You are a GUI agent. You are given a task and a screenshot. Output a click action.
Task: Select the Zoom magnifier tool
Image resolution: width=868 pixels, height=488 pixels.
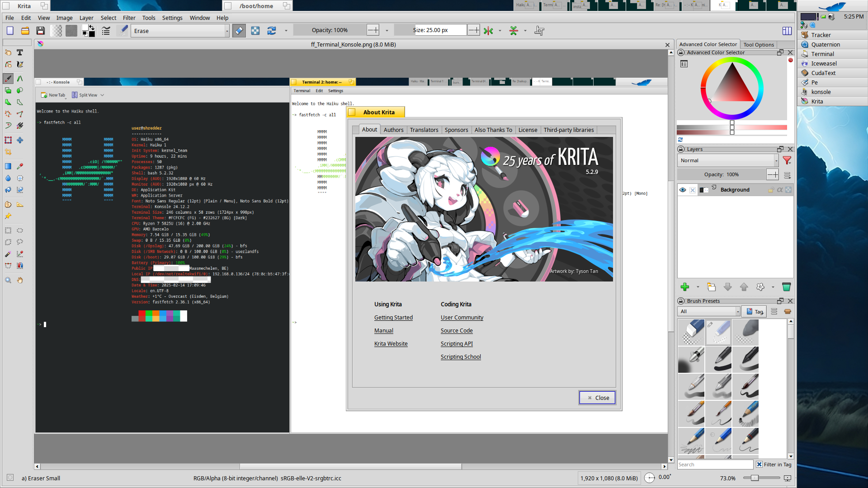[x=8, y=280]
